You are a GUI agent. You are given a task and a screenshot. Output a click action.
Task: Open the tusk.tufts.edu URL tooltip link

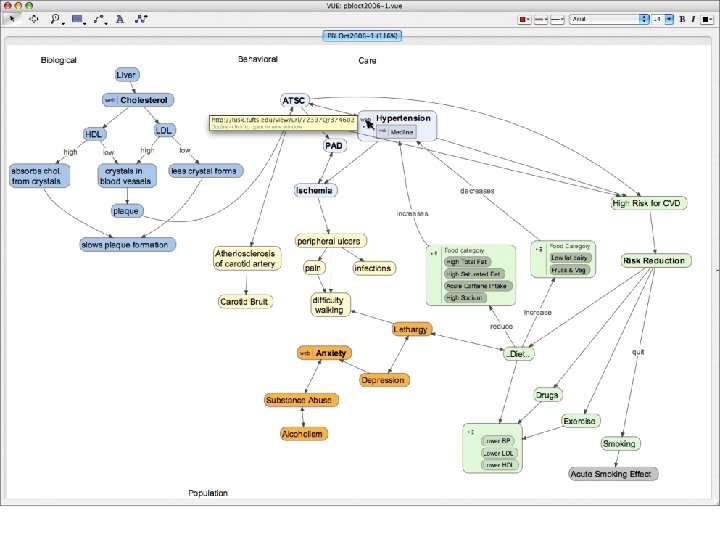tap(282, 120)
